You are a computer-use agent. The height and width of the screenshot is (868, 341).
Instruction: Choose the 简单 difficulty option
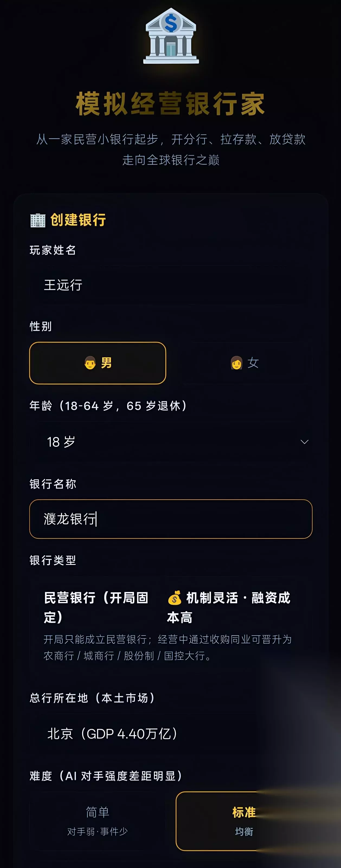(x=98, y=821)
